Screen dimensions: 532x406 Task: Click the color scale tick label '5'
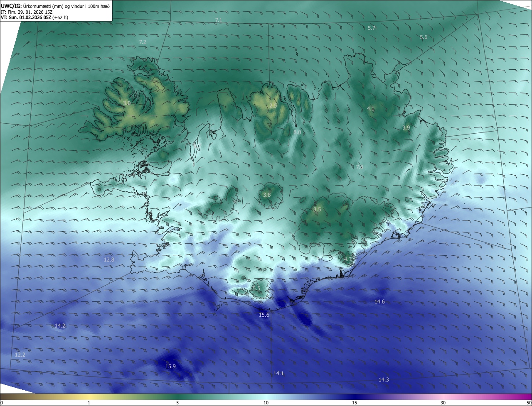pyautogui.click(x=177, y=403)
